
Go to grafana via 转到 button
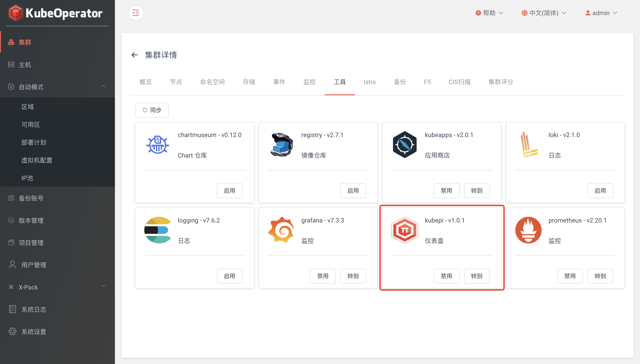(353, 276)
